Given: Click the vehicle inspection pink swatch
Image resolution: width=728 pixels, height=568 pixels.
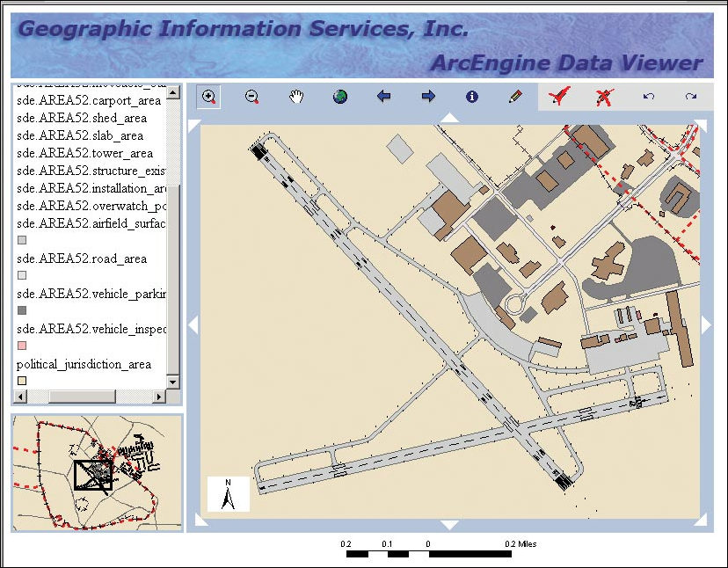Looking at the screenshot, I should [22, 346].
